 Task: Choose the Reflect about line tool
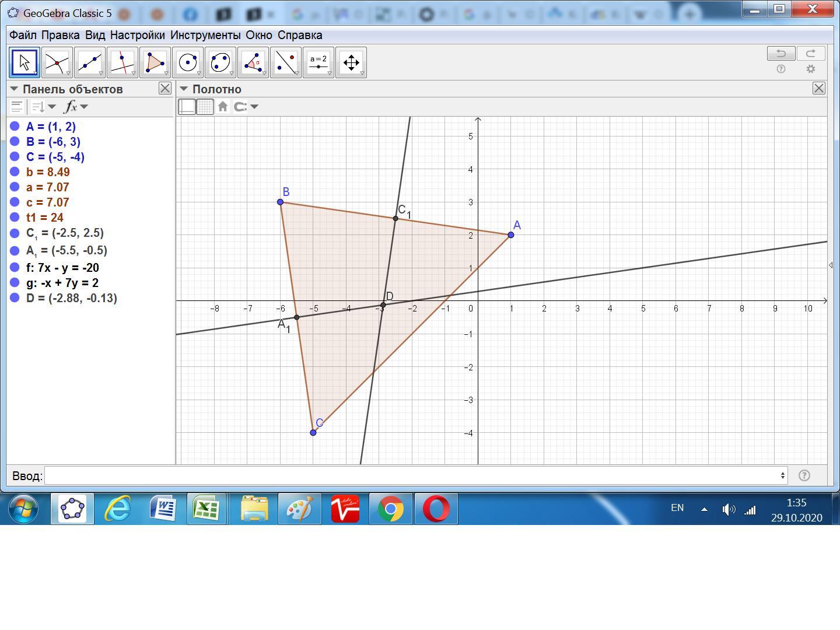pyautogui.click(x=286, y=62)
